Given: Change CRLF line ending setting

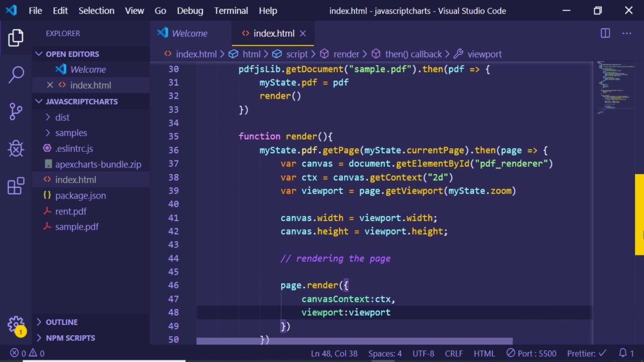Looking at the screenshot, I should 453,353.
